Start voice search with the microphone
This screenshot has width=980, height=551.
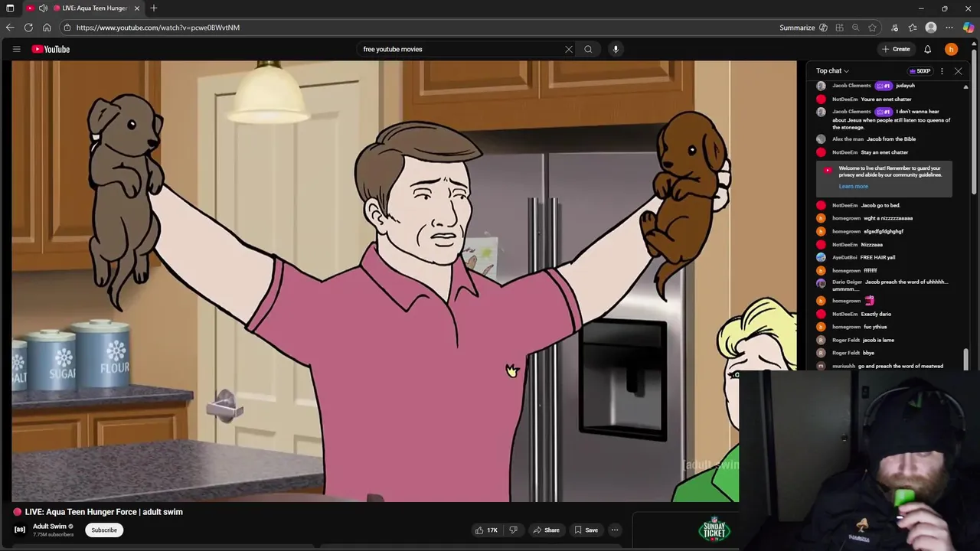point(616,49)
